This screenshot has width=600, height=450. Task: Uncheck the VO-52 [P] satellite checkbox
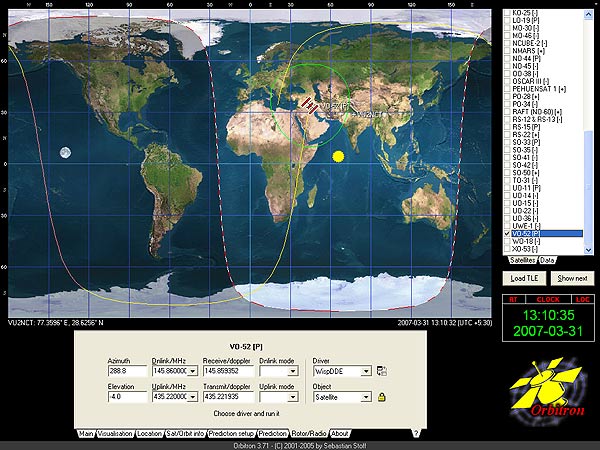pyautogui.click(x=507, y=233)
